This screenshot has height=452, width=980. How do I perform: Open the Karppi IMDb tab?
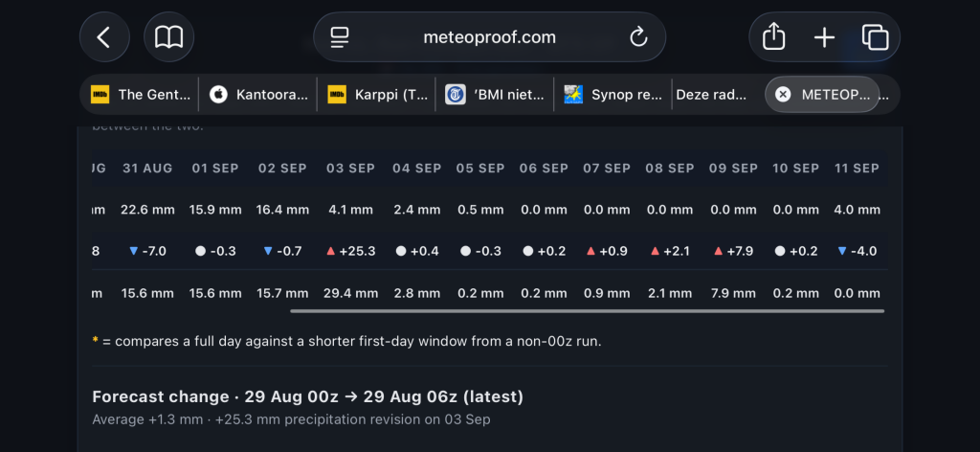point(377,95)
